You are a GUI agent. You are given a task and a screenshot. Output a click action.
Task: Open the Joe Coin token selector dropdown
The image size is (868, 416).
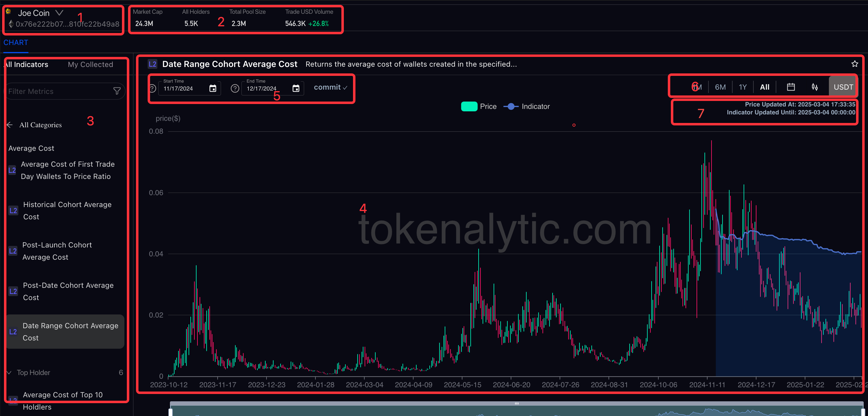pos(59,13)
